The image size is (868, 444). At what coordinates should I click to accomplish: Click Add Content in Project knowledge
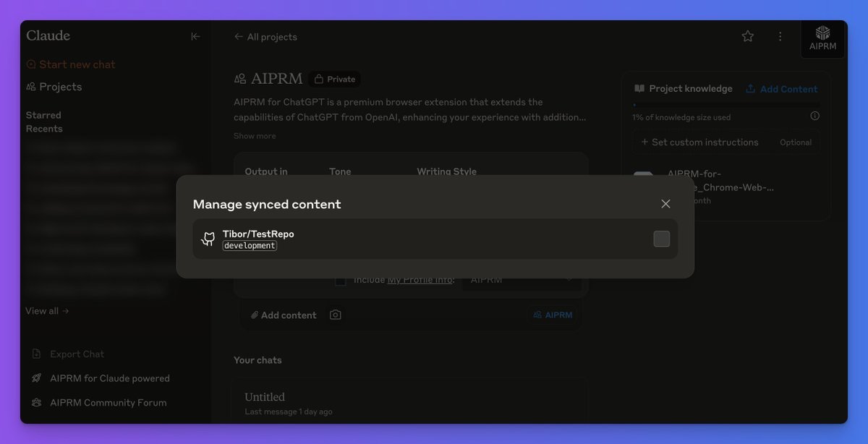781,89
